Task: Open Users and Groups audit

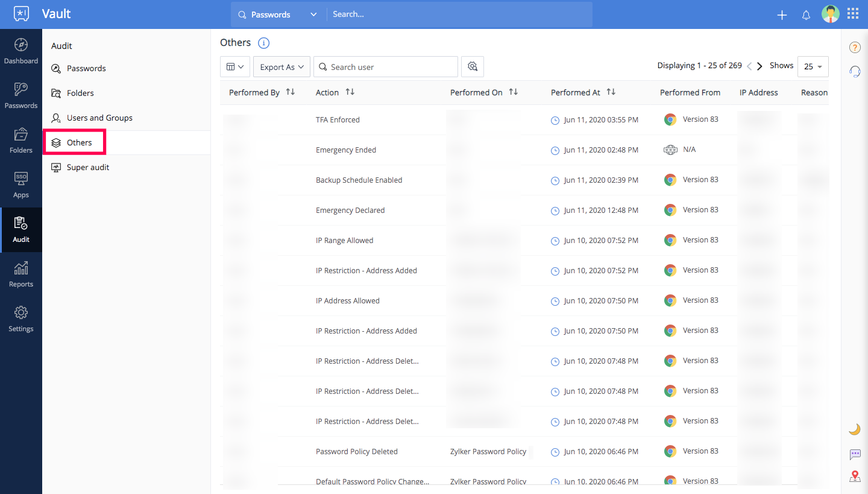Action: click(99, 118)
